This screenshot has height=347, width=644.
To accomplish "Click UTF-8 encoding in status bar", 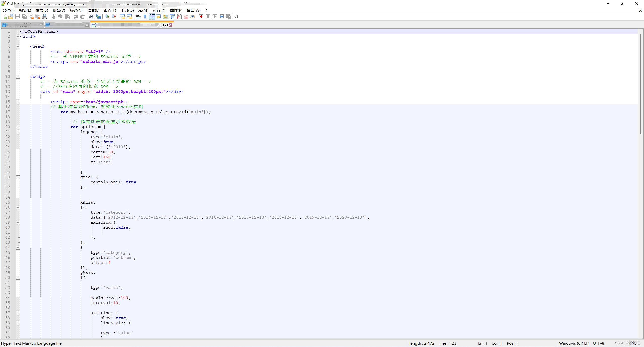I will click(x=598, y=343).
